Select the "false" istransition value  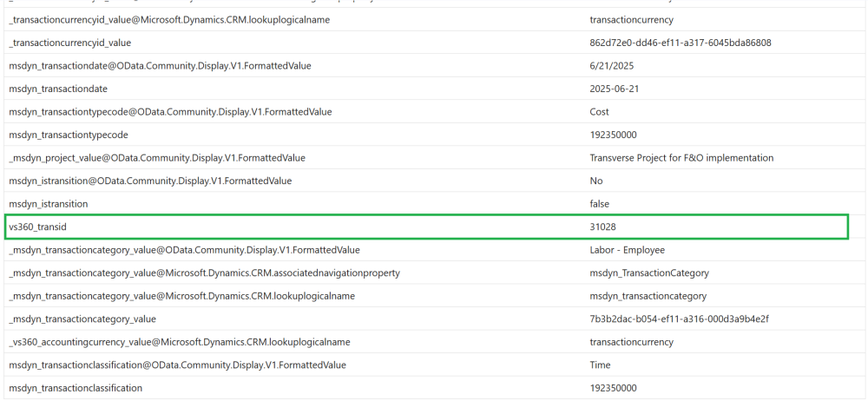[x=599, y=204]
